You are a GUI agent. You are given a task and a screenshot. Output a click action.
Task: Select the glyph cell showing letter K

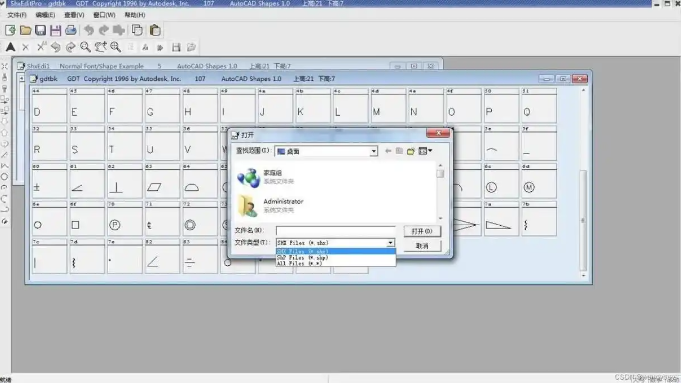coord(313,106)
